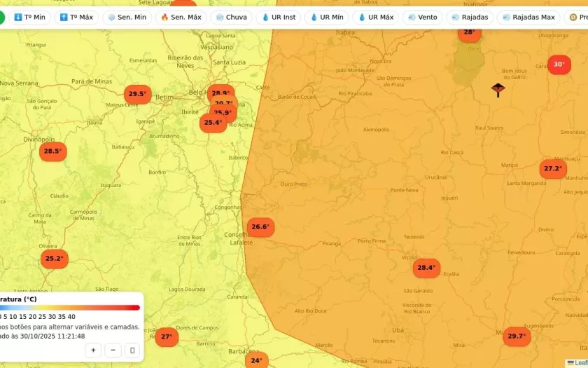Click the Urucânia label

(x=435, y=177)
